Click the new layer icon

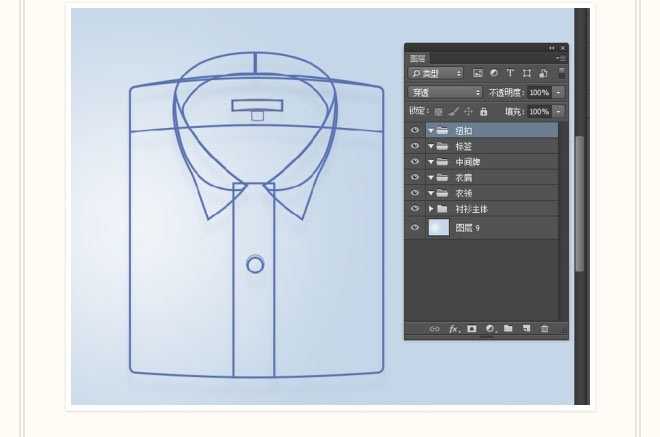pos(526,328)
